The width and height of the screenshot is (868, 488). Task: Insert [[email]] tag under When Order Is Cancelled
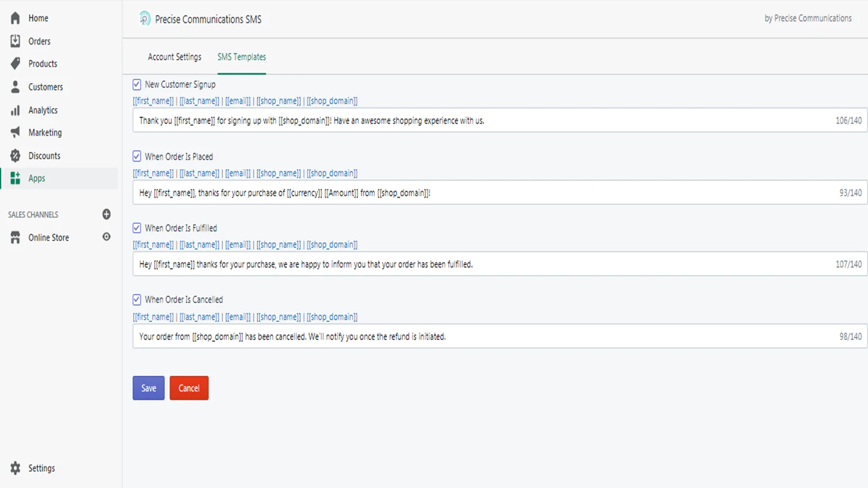click(238, 317)
